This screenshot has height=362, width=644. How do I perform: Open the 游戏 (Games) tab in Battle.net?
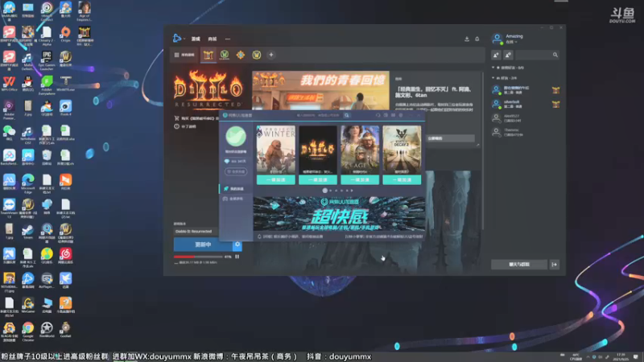[x=196, y=39]
